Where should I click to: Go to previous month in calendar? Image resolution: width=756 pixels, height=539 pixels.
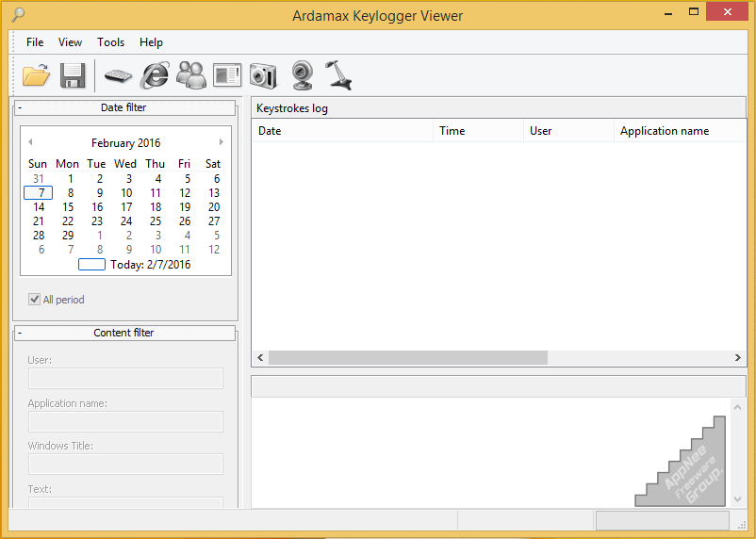30,141
